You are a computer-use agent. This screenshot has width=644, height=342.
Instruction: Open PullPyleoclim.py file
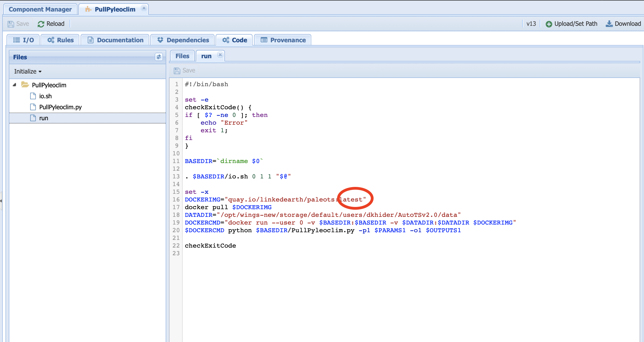point(60,107)
